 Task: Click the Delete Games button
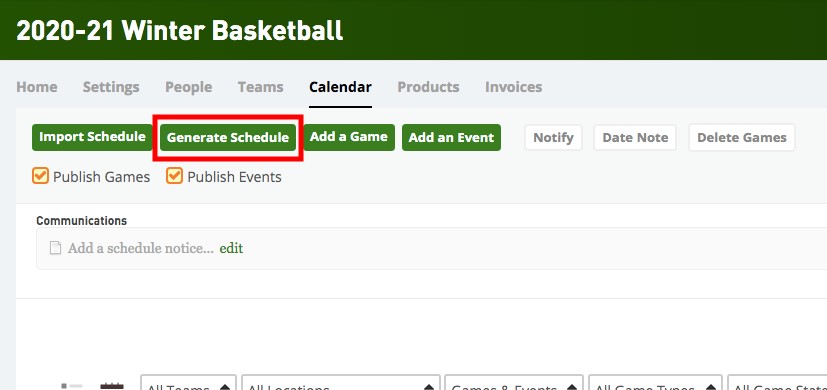click(x=742, y=138)
